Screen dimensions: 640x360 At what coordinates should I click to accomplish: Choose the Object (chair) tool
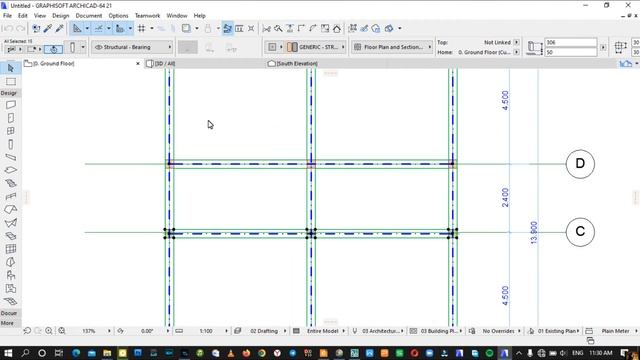pos(11,275)
